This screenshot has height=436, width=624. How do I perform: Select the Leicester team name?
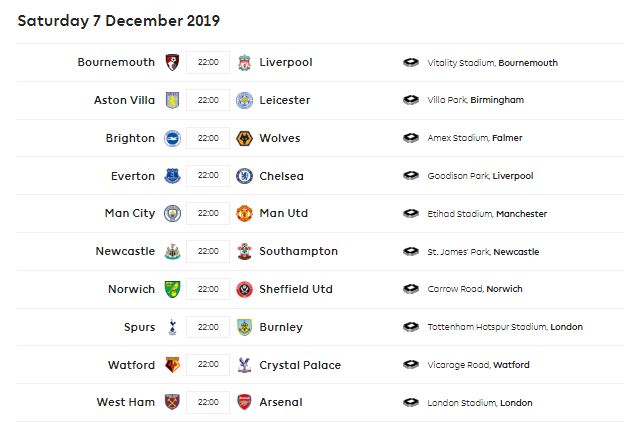(285, 100)
